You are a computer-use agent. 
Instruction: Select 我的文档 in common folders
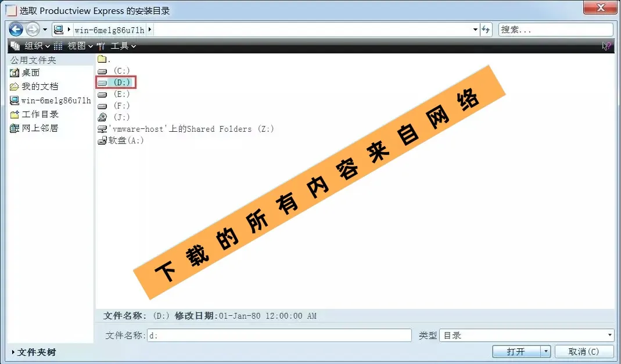pos(40,87)
